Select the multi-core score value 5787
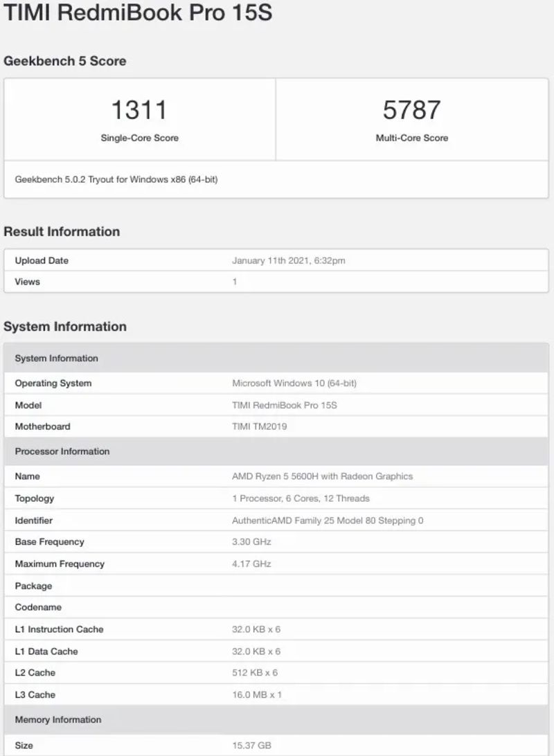554x756 pixels. tap(412, 110)
